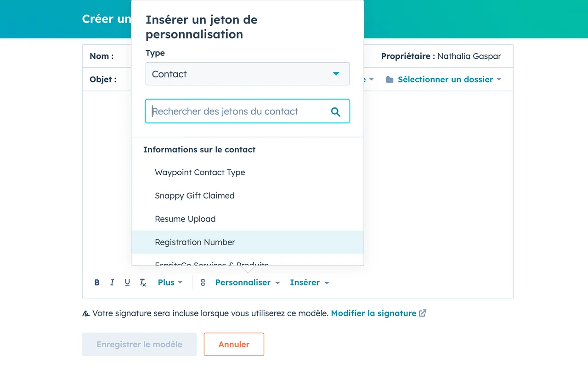Expand the Plus formatting dropdown
Screen dimensions: 588x373
tap(170, 283)
